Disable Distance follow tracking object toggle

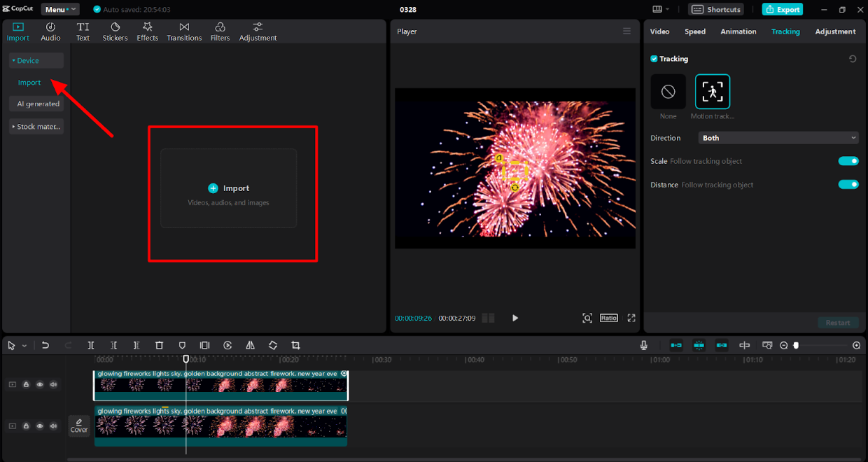848,185
